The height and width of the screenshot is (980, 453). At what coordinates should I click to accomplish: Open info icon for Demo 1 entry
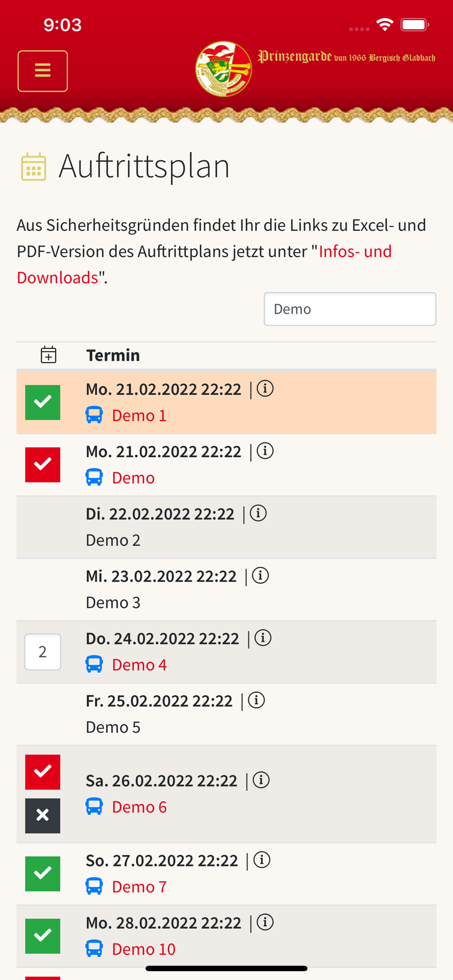pyautogui.click(x=265, y=389)
